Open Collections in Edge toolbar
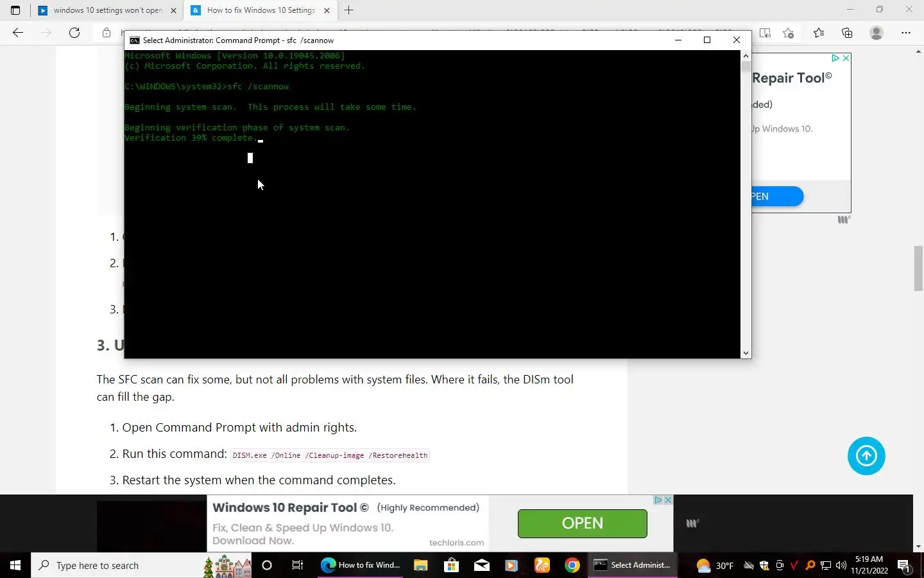Screen dimensions: 924x578 [x=847, y=33]
